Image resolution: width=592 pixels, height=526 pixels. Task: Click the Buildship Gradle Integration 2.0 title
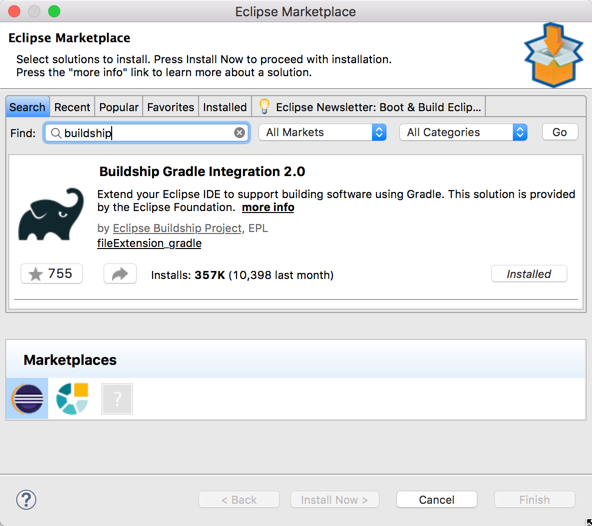point(202,171)
